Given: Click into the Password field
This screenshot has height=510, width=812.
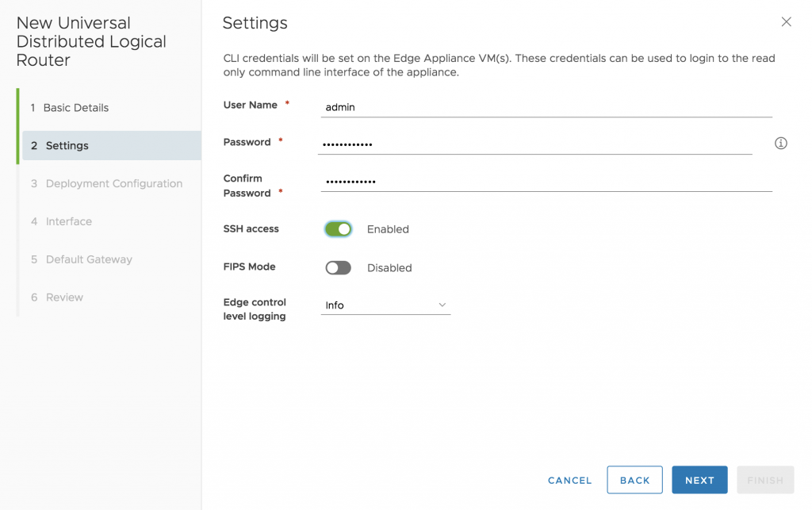Looking at the screenshot, I should 535,144.
